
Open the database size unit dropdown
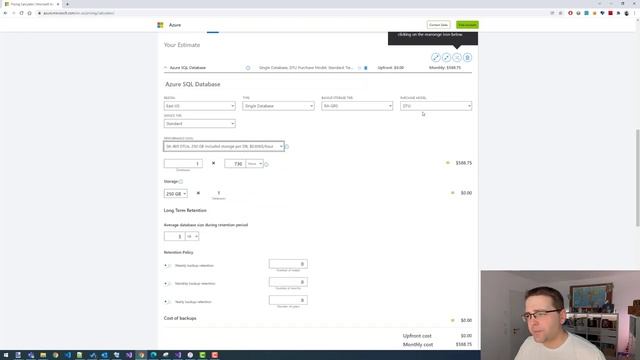(x=192, y=236)
